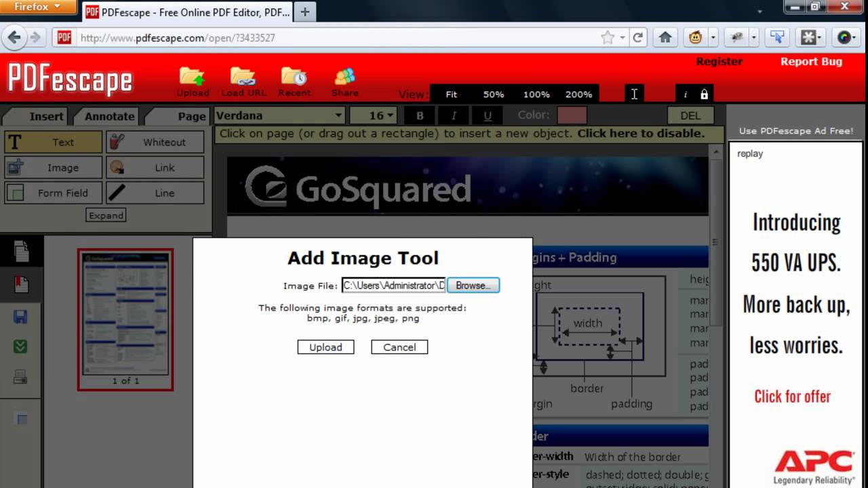868x488 pixels.
Task: Open the text Color swatch
Action: coord(572,115)
